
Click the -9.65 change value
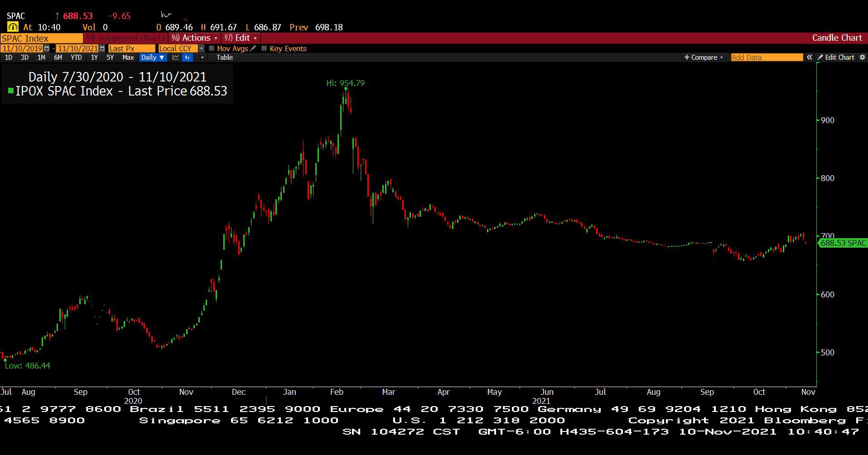click(x=119, y=16)
